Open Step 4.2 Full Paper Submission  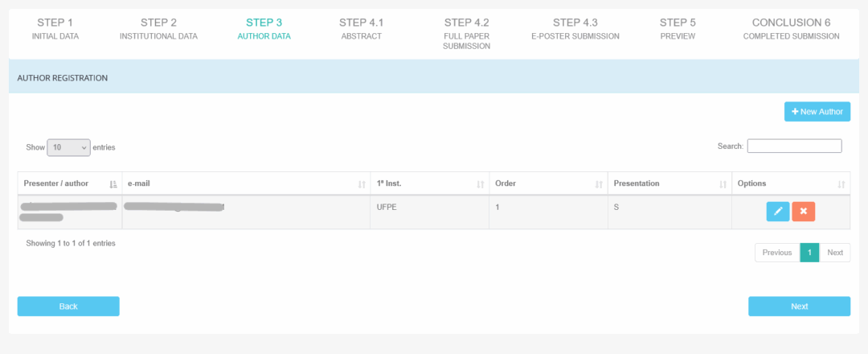466,34
